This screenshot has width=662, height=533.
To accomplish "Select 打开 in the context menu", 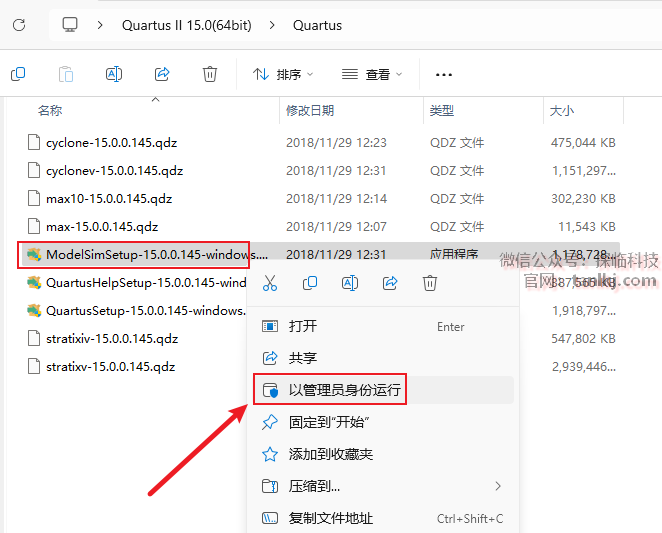I will click(383, 326).
